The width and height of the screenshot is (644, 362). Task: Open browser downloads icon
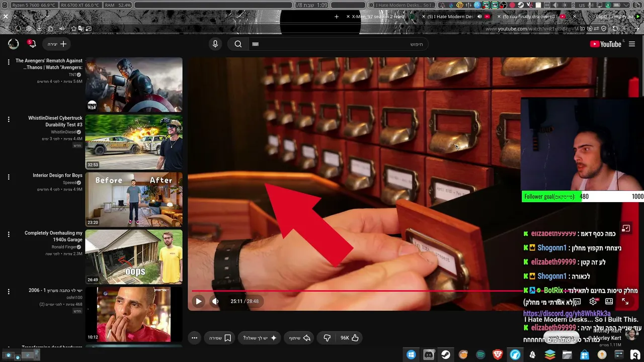click(x=39, y=29)
